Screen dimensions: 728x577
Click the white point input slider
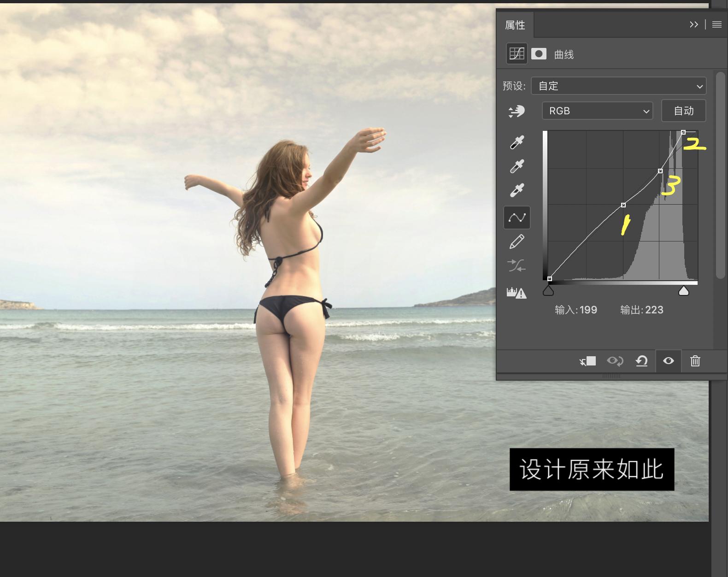(x=684, y=291)
